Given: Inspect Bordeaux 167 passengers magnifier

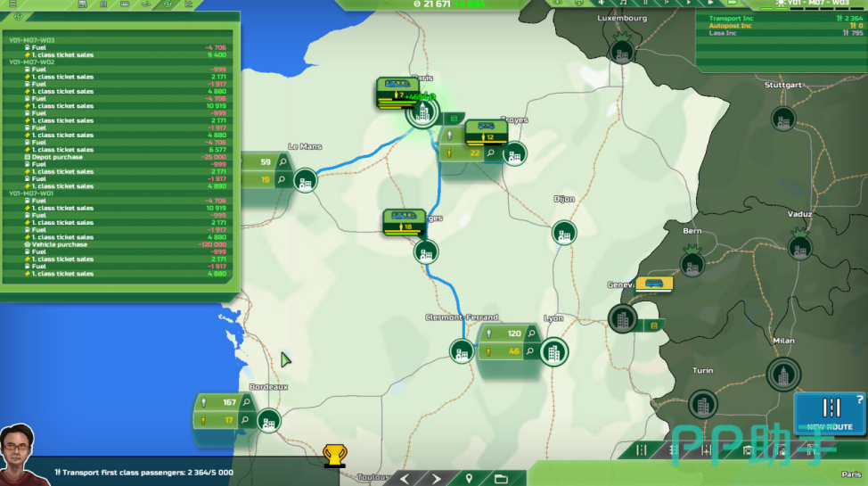Looking at the screenshot, I should coord(246,402).
